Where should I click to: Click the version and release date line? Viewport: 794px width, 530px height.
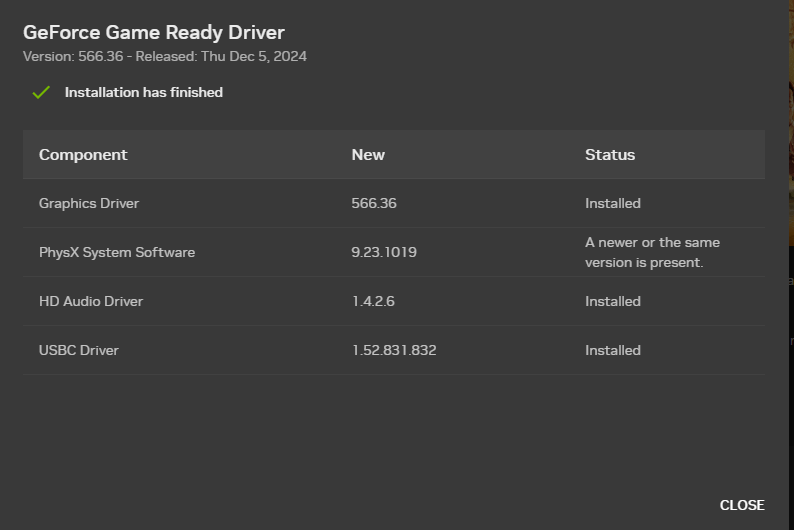click(x=165, y=56)
